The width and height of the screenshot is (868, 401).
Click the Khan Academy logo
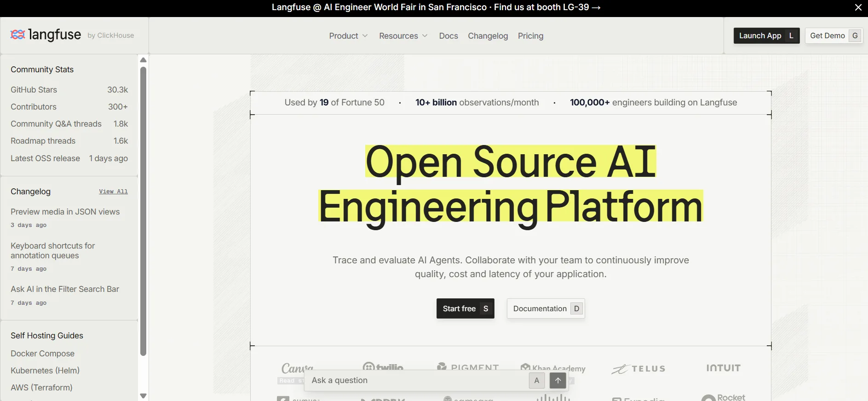coord(553,368)
